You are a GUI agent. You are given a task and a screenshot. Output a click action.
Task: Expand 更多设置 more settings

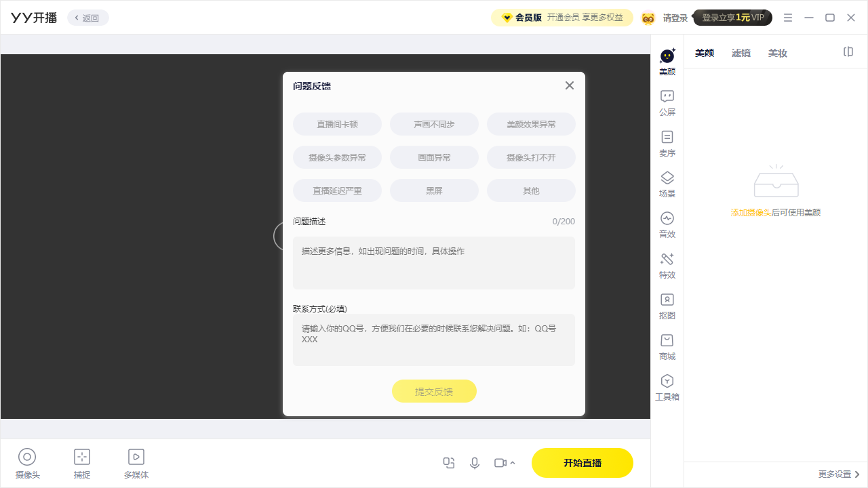pos(839,474)
